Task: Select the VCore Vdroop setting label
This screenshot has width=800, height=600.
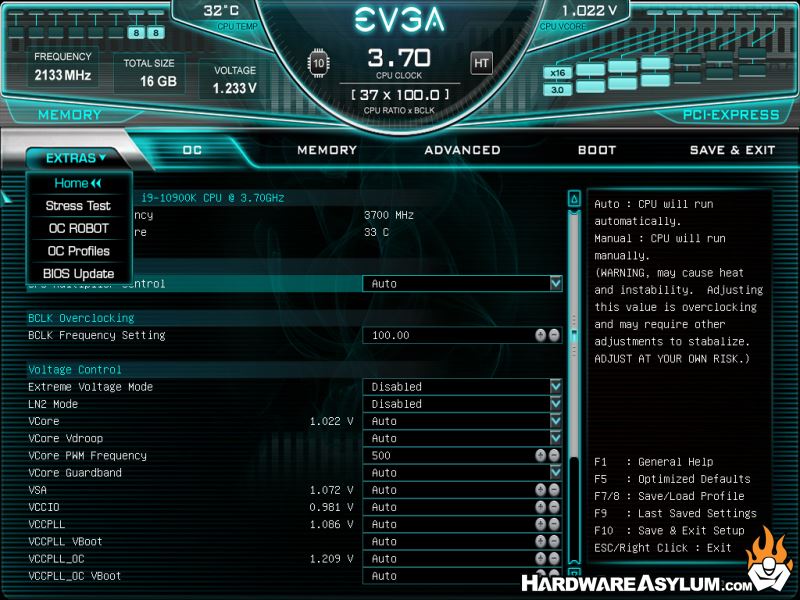Action: pyautogui.click(x=65, y=438)
